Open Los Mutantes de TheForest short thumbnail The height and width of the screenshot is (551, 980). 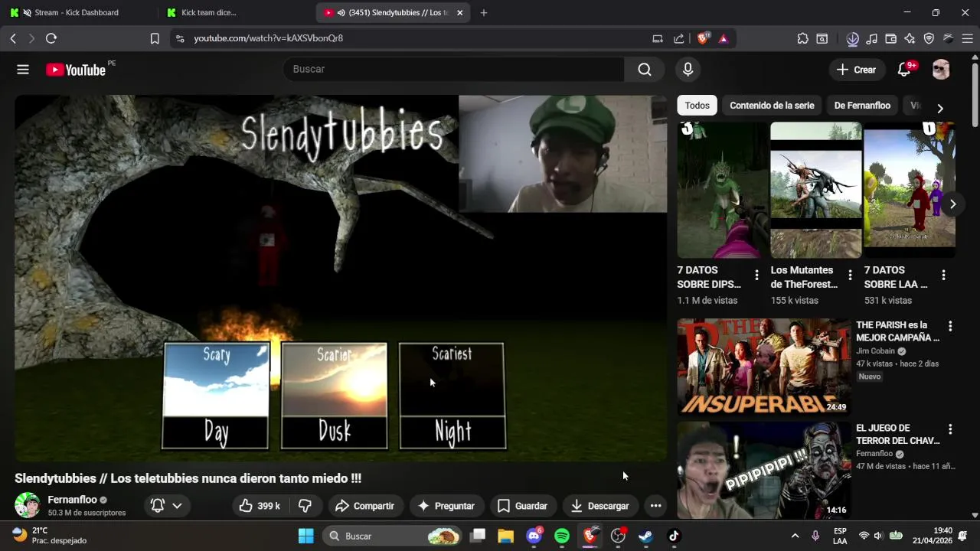pos(816,191)
